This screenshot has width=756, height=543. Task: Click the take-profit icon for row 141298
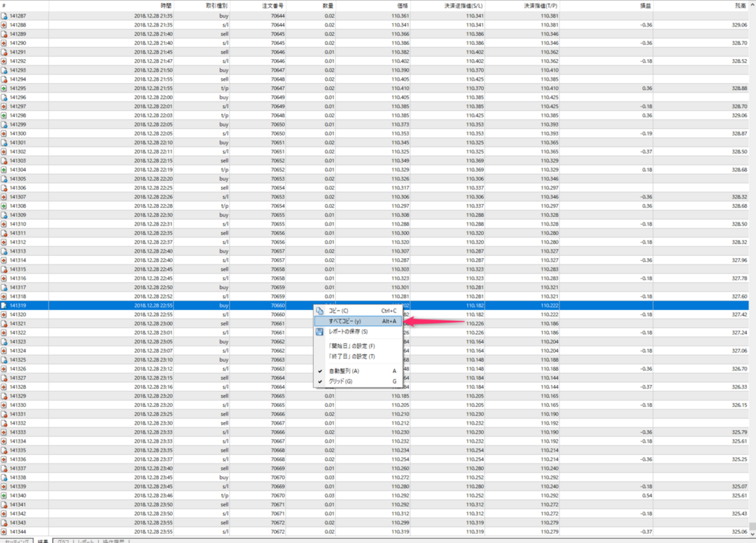4,116
